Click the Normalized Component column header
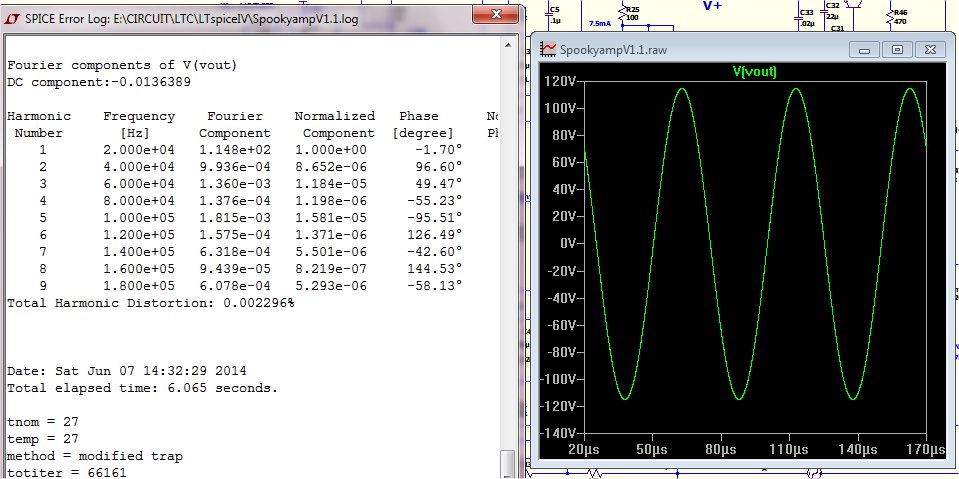Screen dimensions: 959x479 tap(335, 124)
